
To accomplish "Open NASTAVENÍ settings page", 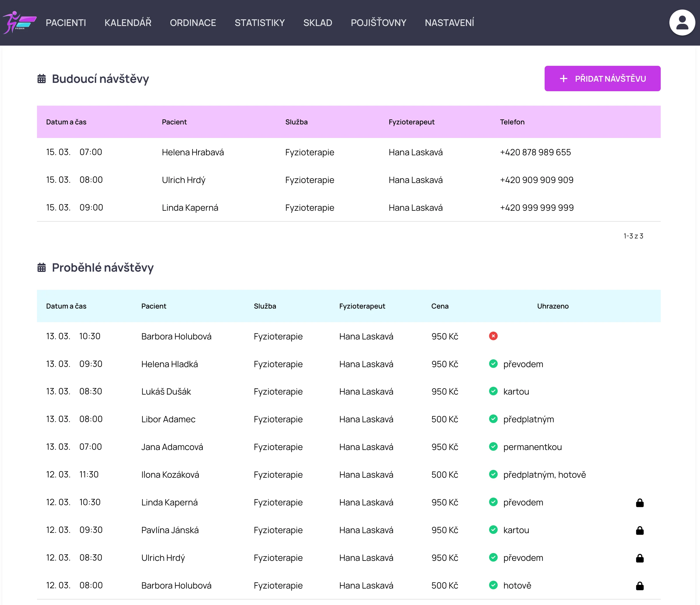I will pyautogui.click(x=449, y=23).
